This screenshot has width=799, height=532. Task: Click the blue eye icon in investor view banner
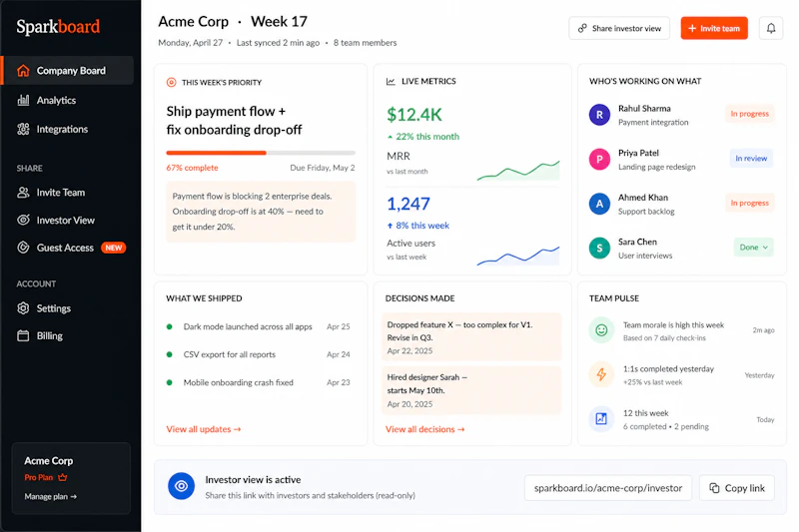click(x=182, y=486)
